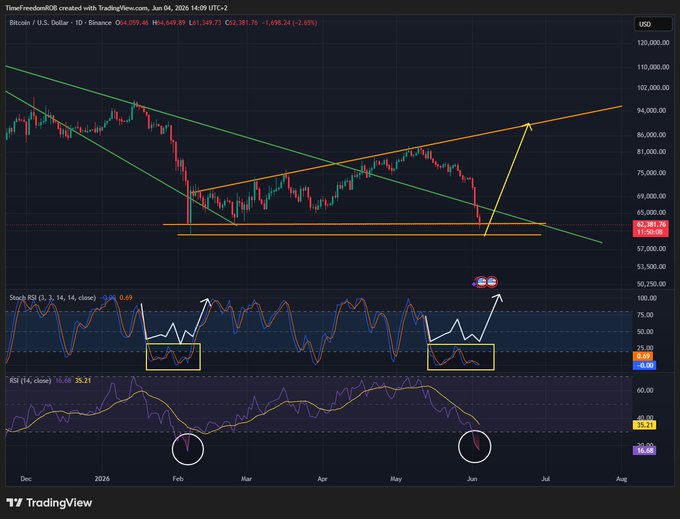Click the 94,000.00 price axis label
680x519 pixels.
(651, 111)
